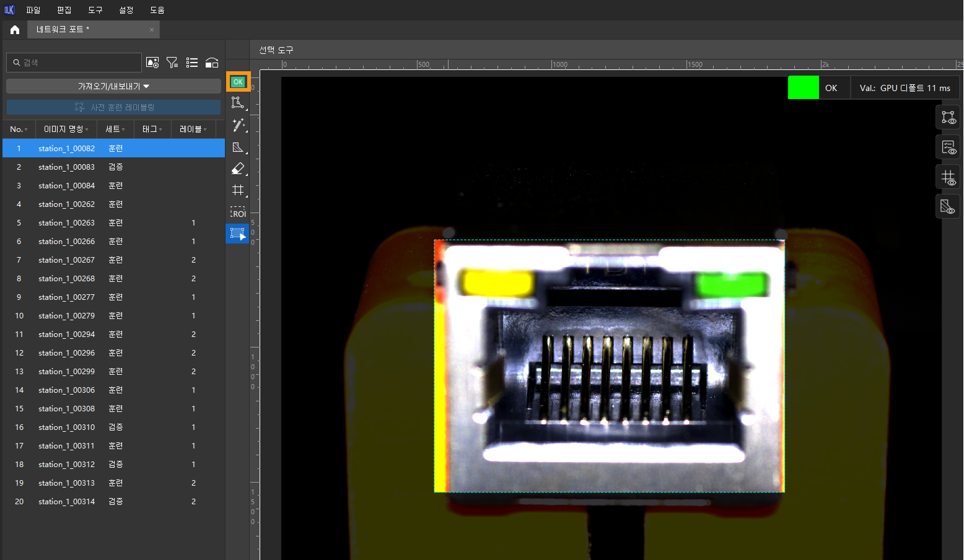Select the grid cutting tool

tap(238, 190)
